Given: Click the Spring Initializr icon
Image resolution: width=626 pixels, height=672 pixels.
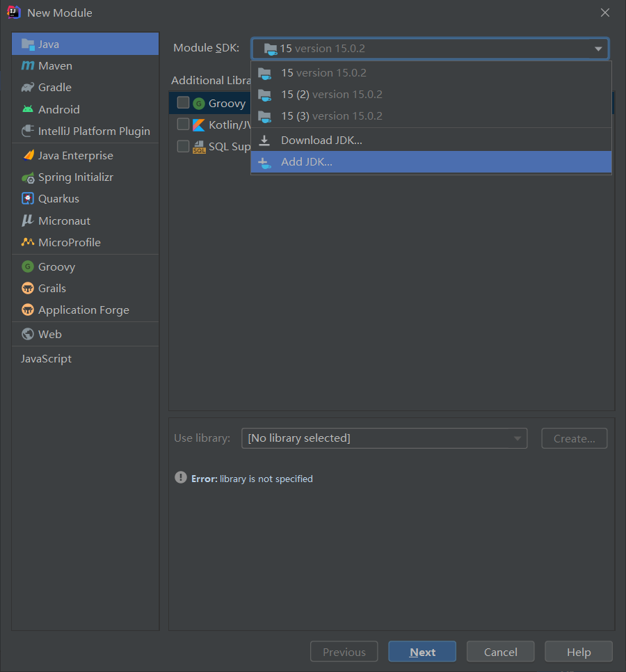Looking at the screenshot, I should (28, 177).
